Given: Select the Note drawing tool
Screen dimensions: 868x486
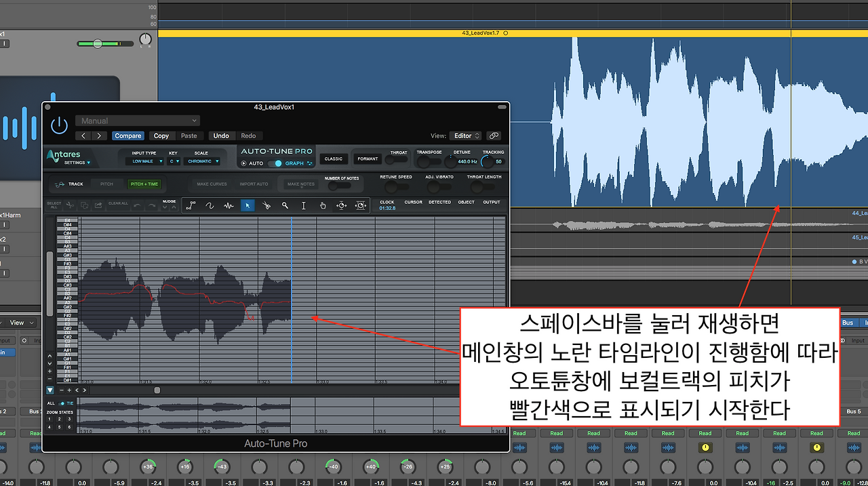Looking at the screenshot, I should click(229, 205).
